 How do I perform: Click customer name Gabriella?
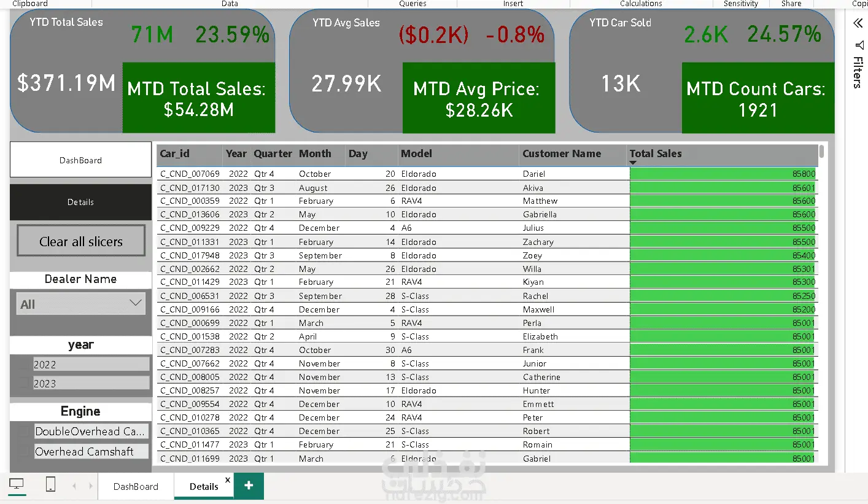540,214
